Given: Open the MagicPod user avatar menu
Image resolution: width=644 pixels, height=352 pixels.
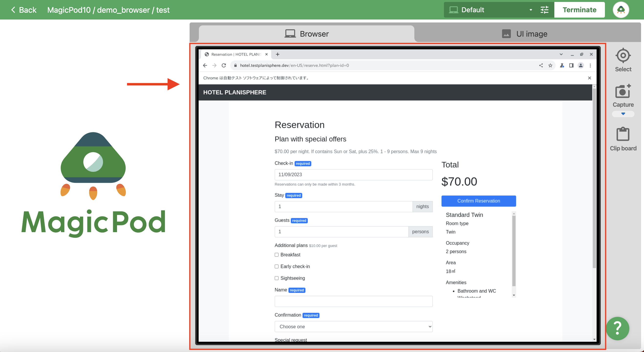Looking at the screenshot, I should (621, 10).
